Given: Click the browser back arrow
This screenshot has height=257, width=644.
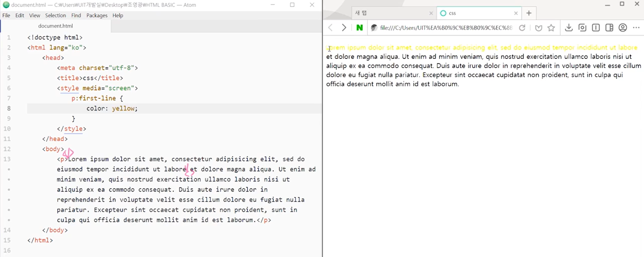Looking at the screenshot, I should click(331, 28).
